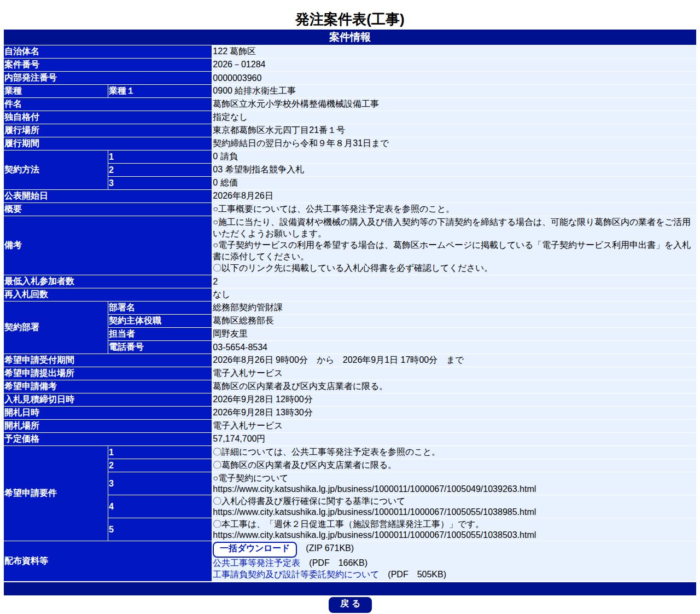Click 葛飾区総務部長 text
The height and width of the screenshot is (614, 700).
coord(243,320)
